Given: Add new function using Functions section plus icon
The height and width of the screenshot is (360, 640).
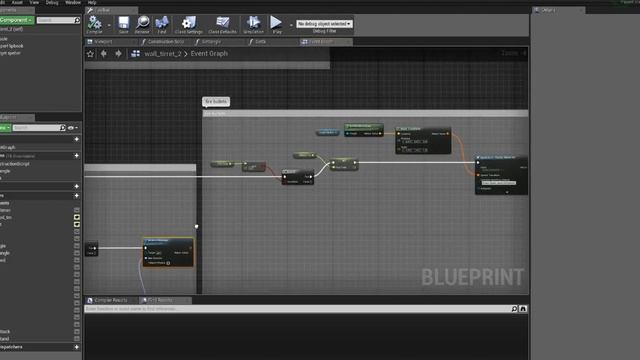Looking at the screenshot, I should [76, 156].
